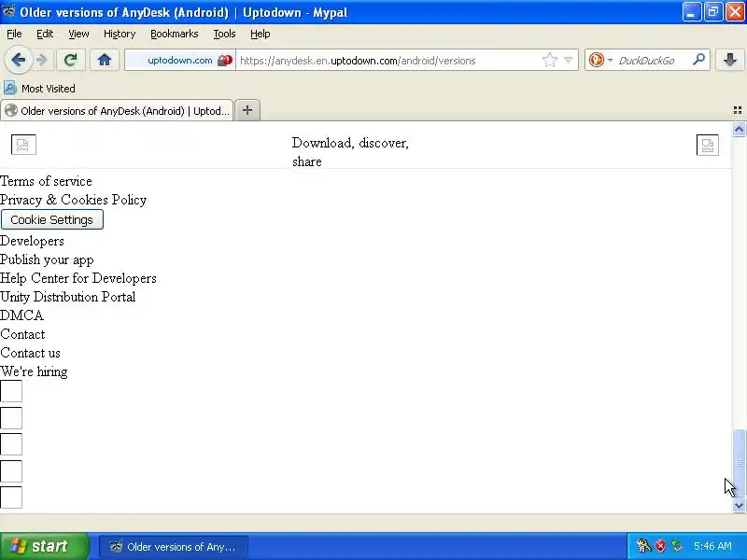Click the Developers heading text
This screenshot has height=560, width=747.
pyautogui.click(x=32, y=241)
